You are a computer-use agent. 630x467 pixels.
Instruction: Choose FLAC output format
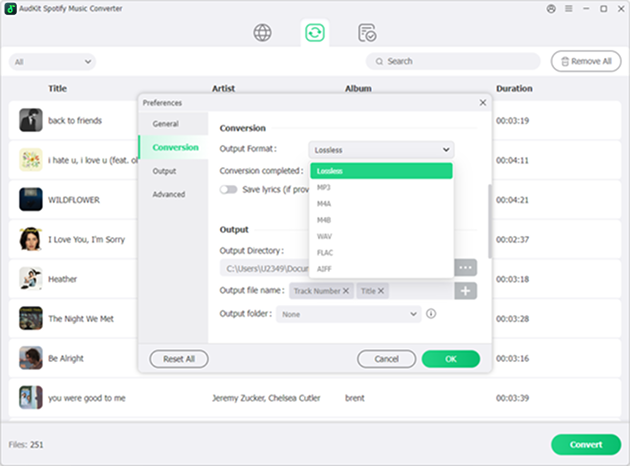tap(381, 252)
